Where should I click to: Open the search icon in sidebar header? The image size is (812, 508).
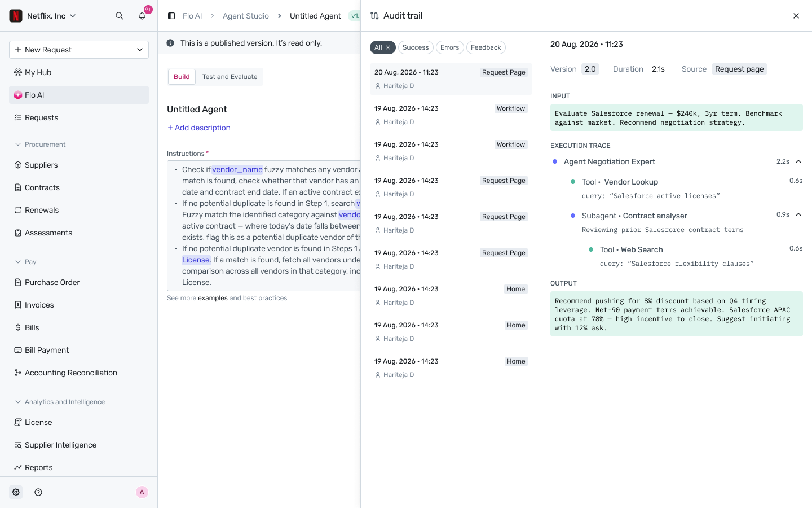coord(120,16)
